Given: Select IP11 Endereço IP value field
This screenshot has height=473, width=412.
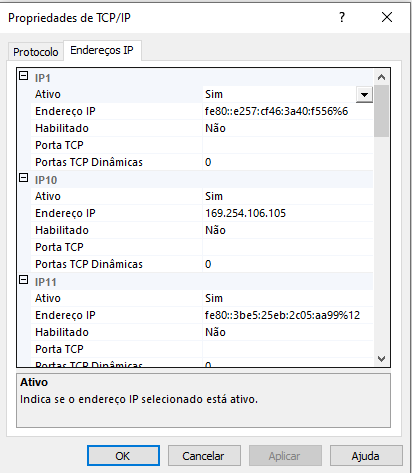Looking at the screenshot, I should pos(288,315).
